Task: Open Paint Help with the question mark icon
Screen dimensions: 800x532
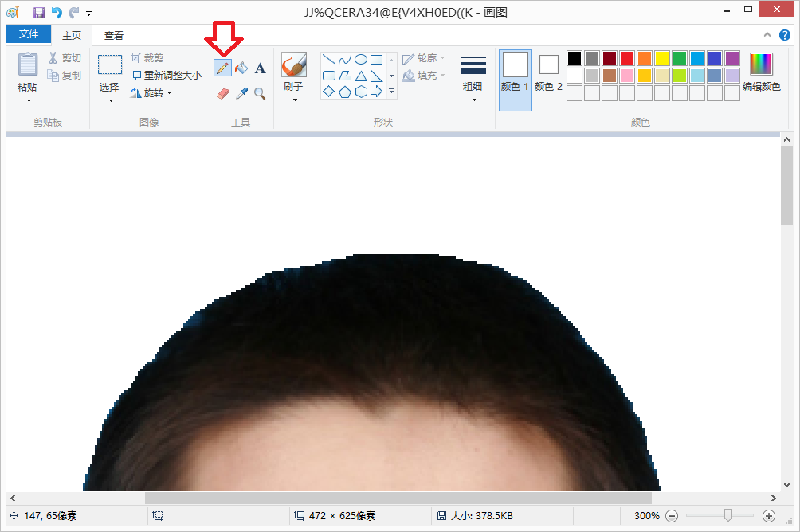Action: tap(785, 35)
